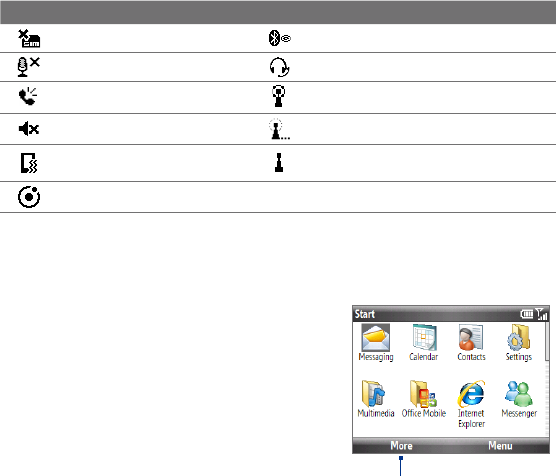Screen dimensions: 556x476
Task: Click the Start screen scrollbar
Action: click(x=547, y=379)
